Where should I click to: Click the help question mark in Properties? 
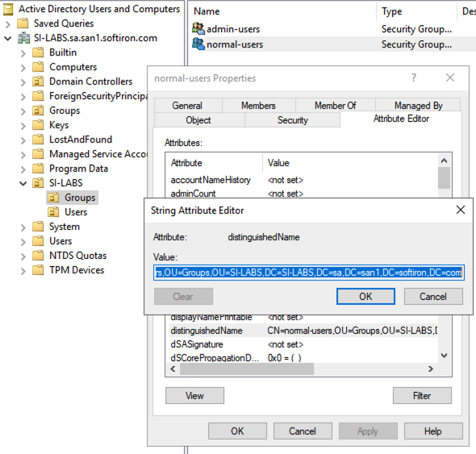(x=414, y=77)
